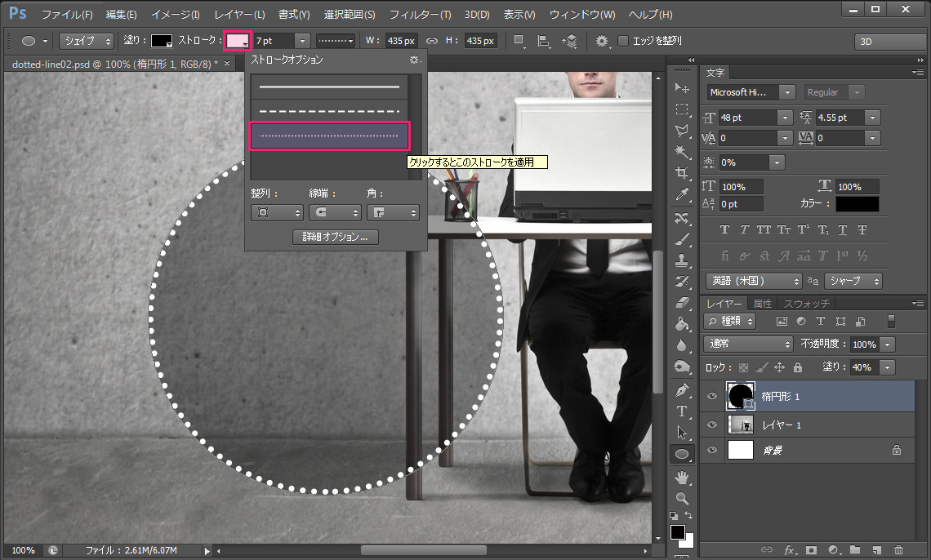The image size is (931, 560).
Task: Select the Pen tool
Action: coord(682,390)
